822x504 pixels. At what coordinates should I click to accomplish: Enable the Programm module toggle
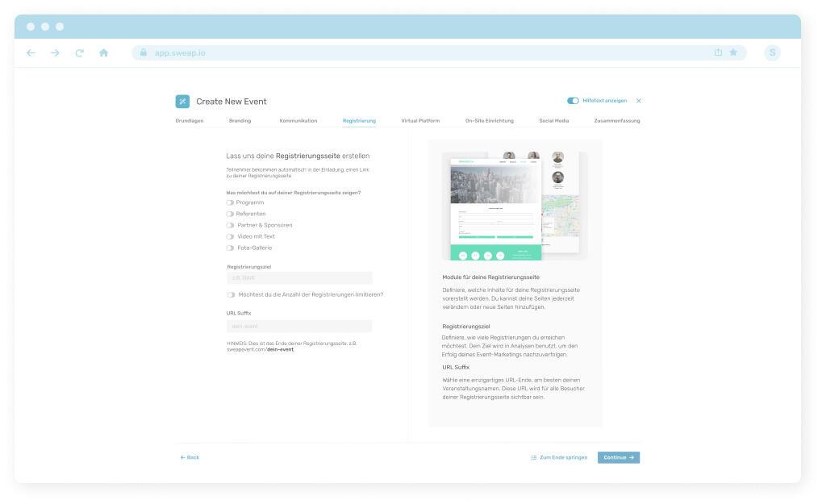(231, 202)
